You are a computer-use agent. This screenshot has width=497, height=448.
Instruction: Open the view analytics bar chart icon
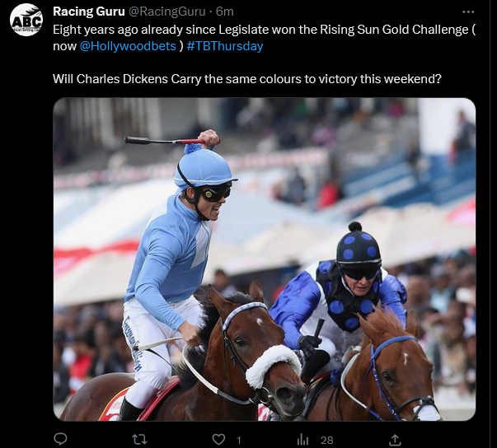[x=302, y=440]
